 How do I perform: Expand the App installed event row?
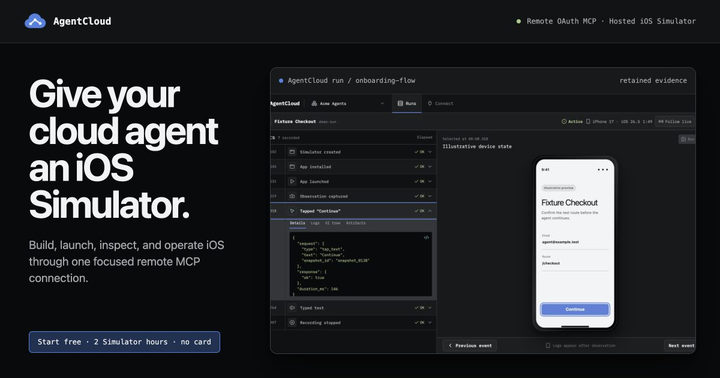click(430, 167)
